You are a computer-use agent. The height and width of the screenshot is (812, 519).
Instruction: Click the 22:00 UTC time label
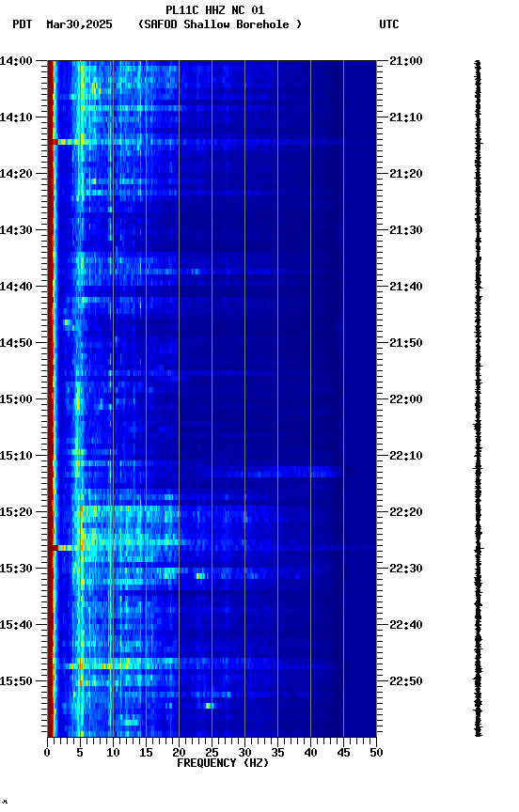tap(406, 399)
